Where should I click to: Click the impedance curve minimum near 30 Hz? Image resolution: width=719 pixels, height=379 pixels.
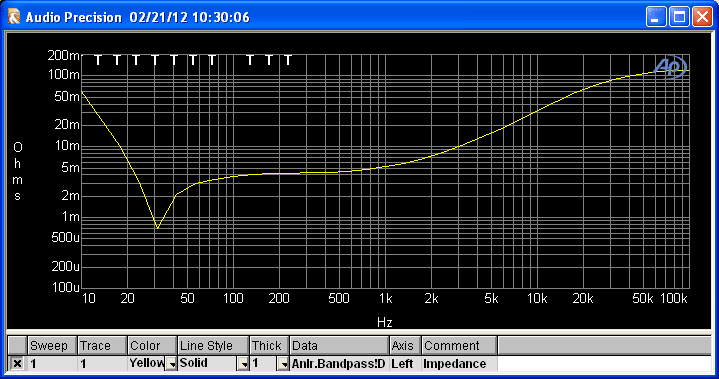(x=157, y=228)
